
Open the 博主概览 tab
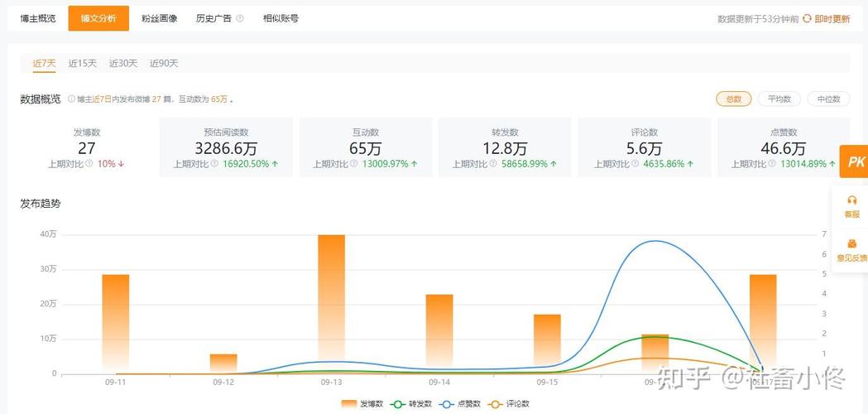point(37,18)
